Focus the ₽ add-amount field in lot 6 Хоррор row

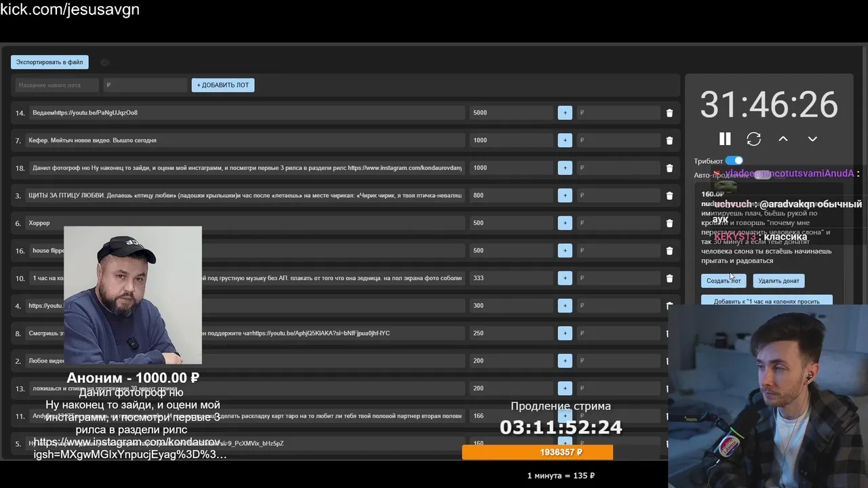pyautogui.click(x=618, y=223)
